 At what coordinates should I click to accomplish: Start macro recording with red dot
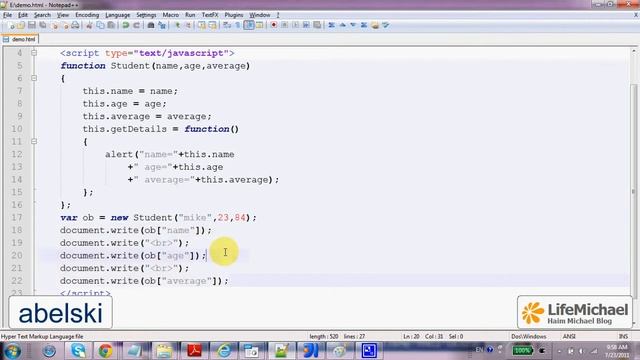(x=274, y=25)
